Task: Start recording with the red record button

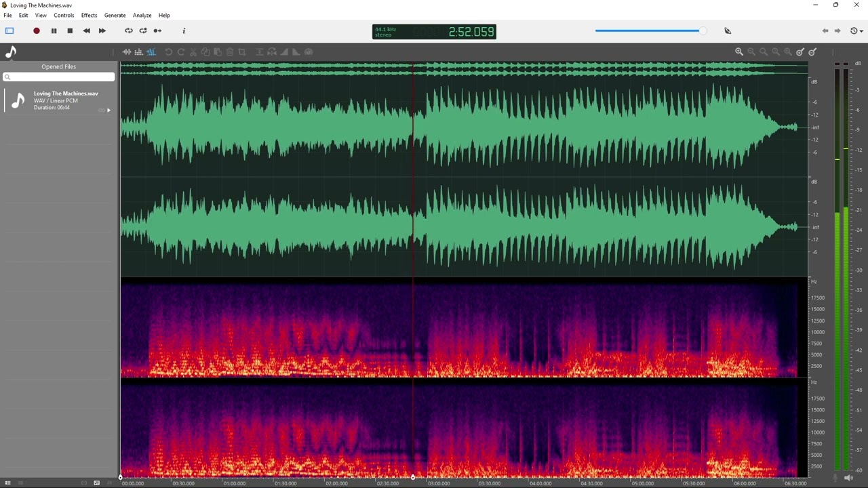Action: pyautogui.click(x=37, y=30)
